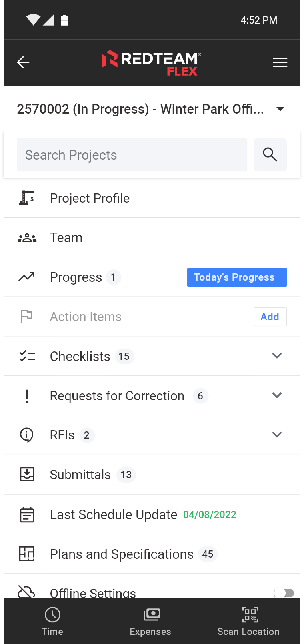The width and height of the screenshot is (304, 644).
Task: Click Today's Progress button
Action: click(237, 277)
